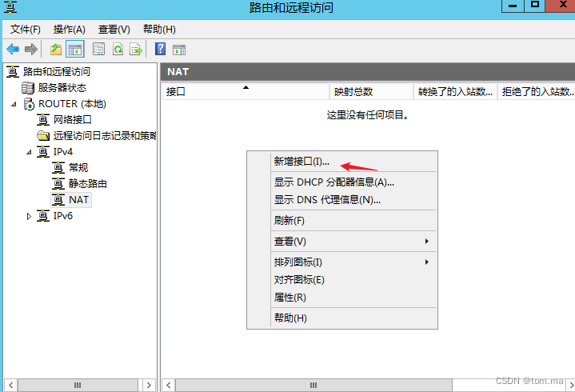Select 网络接口 label in tree
Viewport: 575px width, 392px height.
click(x=73, y=120)
